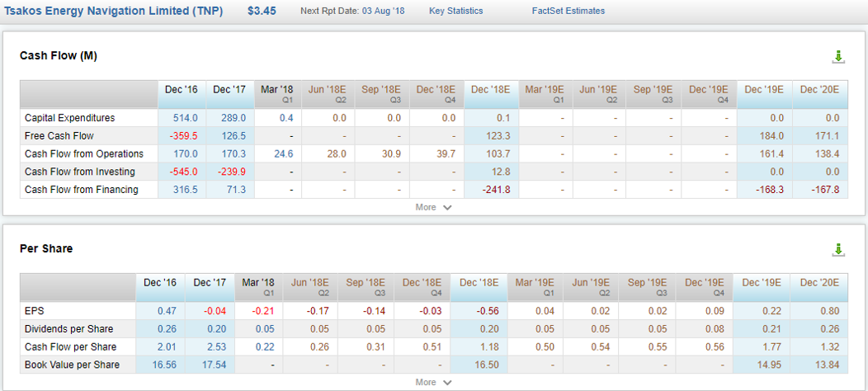Expand More rows under Per Share table

point(434,382)
